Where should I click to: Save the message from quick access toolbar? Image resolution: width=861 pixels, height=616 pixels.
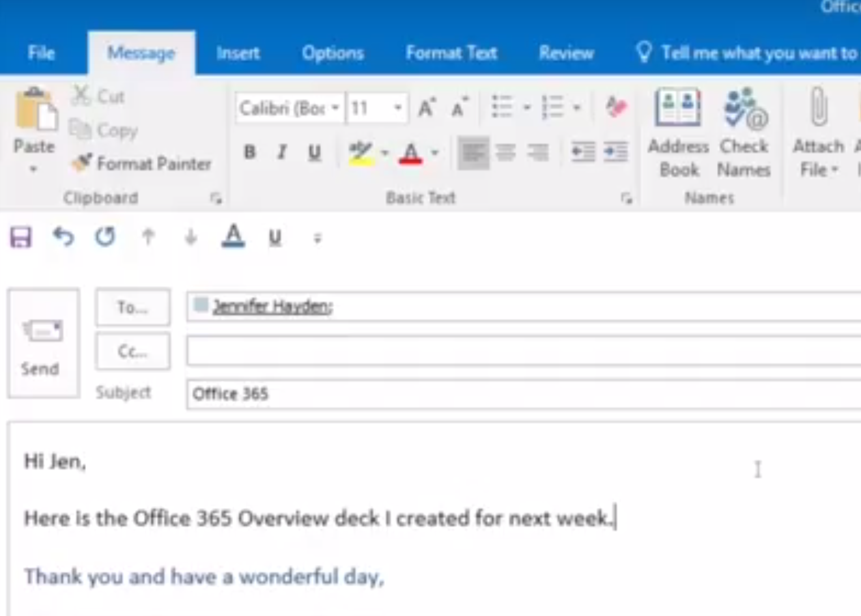tap(21, 237)
